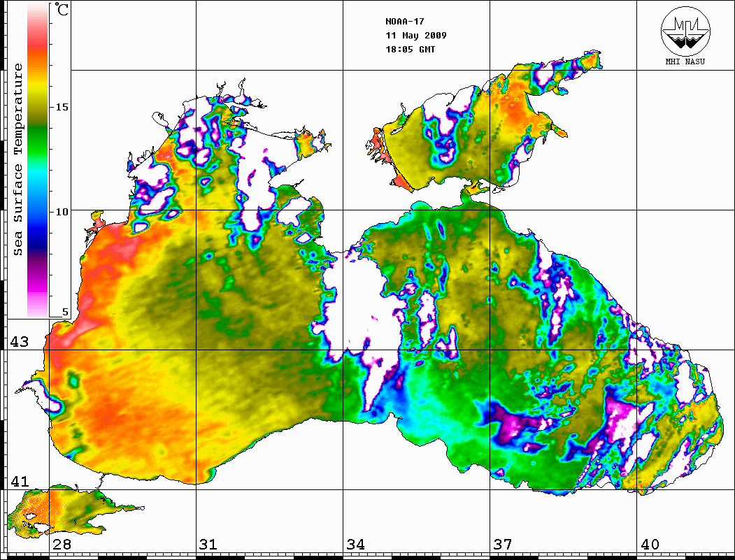Click the longitude label 28
735x560 pixels.
(x=61, y=545)
